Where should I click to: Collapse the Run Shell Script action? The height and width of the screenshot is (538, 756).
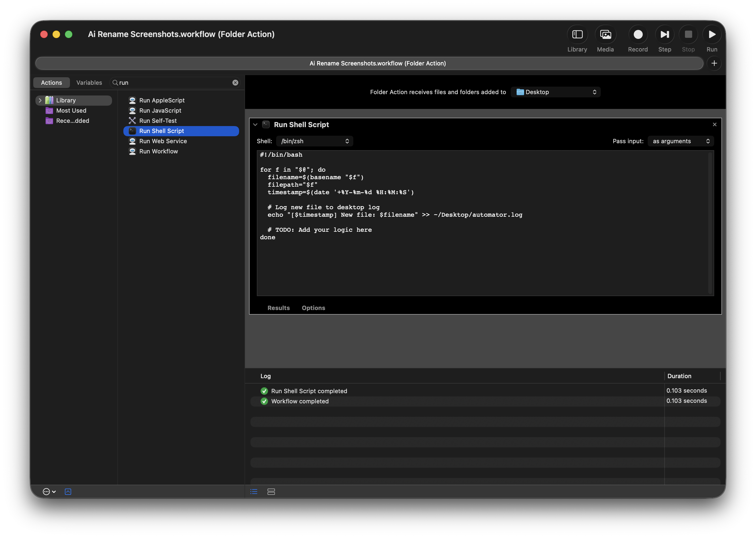(255, 124)
